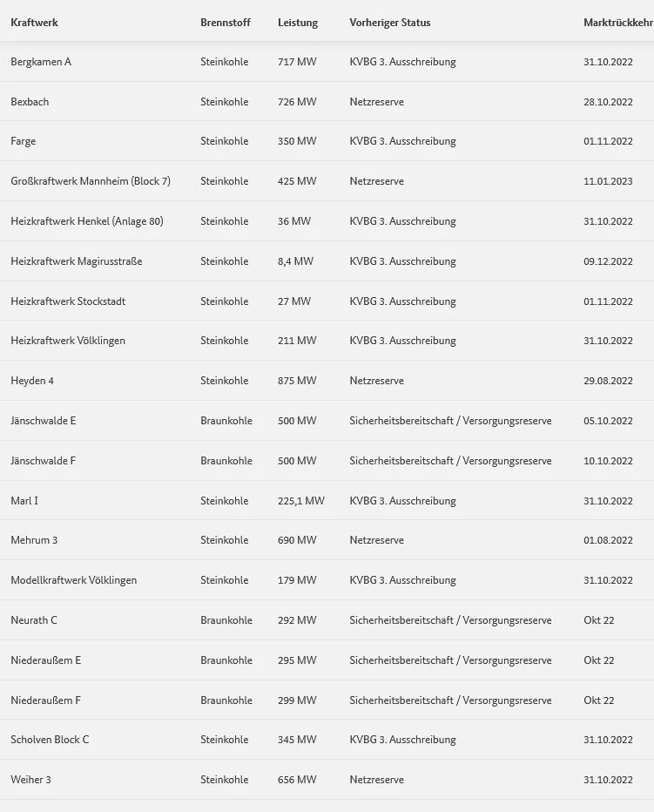Click Heizkraftwerk Henkel (Anlage 80) entry
Screen dimensions: 654x812
click(87, 221)
